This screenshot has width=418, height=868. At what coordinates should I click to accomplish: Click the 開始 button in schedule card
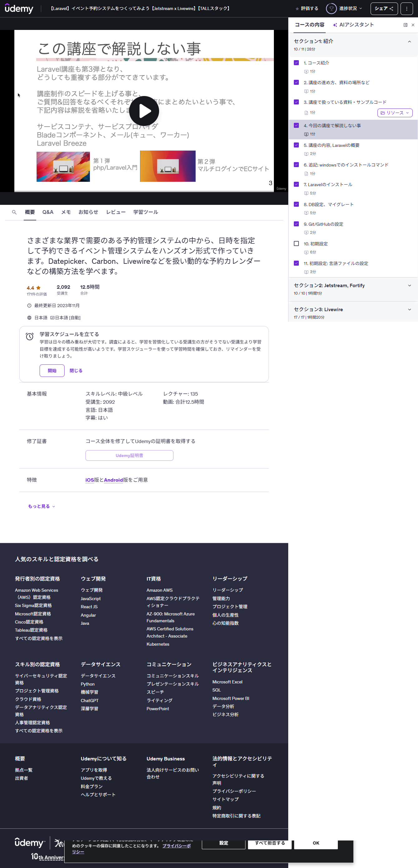[x=52, y=371]
